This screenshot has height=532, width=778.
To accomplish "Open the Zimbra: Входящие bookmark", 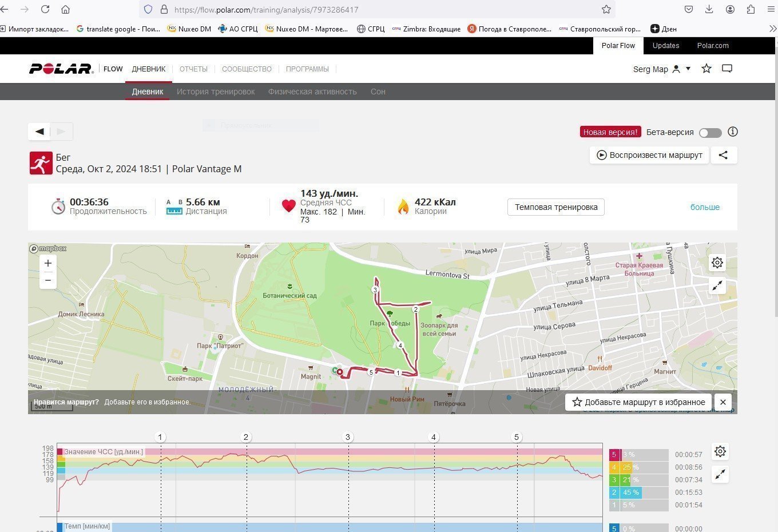I will click(426, 29).
